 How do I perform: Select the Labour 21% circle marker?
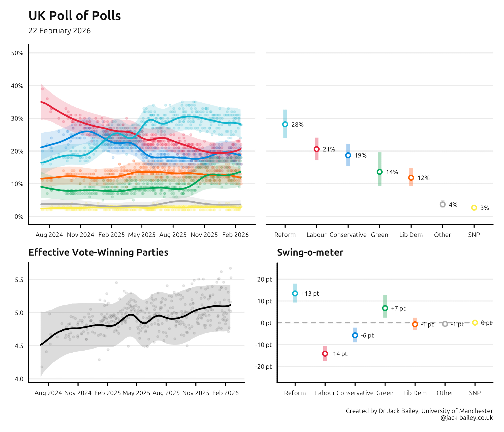tap(317, 149)
